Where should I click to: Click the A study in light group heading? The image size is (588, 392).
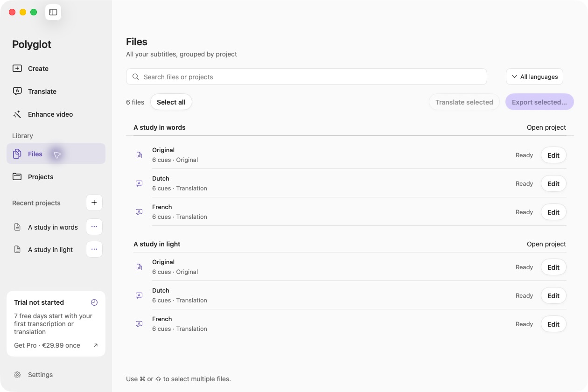point(157,244)
